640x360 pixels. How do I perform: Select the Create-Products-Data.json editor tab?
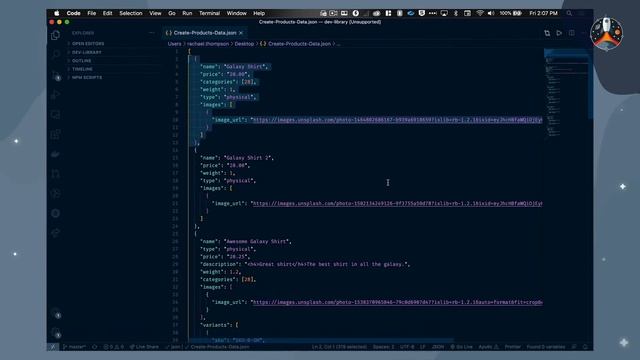pos(204,33)
